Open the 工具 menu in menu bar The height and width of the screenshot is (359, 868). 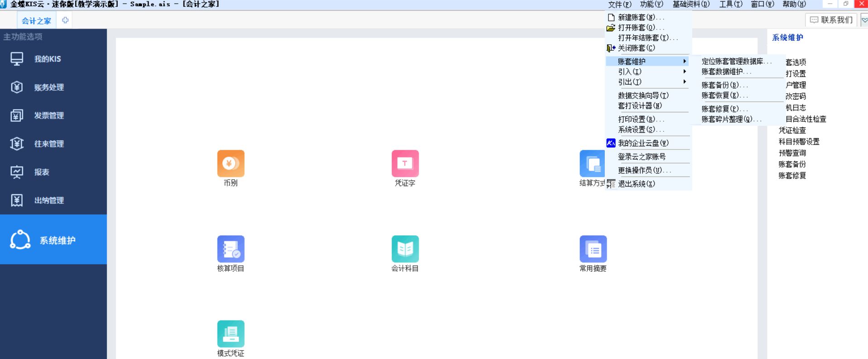click(x=731, y=5)
